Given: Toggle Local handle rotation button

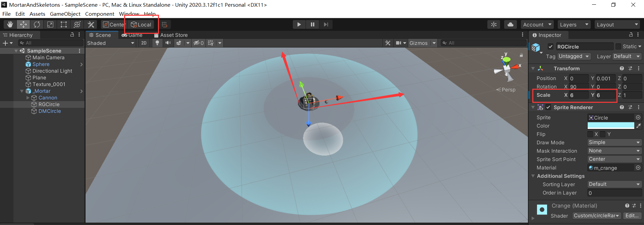Looking at the screenshot, I should [141, 24].
